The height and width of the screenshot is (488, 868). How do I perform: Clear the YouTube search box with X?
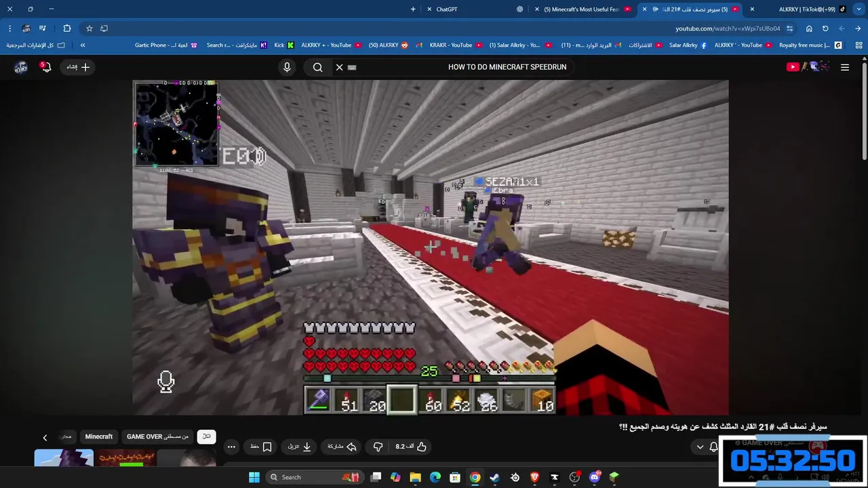point(340,67)
